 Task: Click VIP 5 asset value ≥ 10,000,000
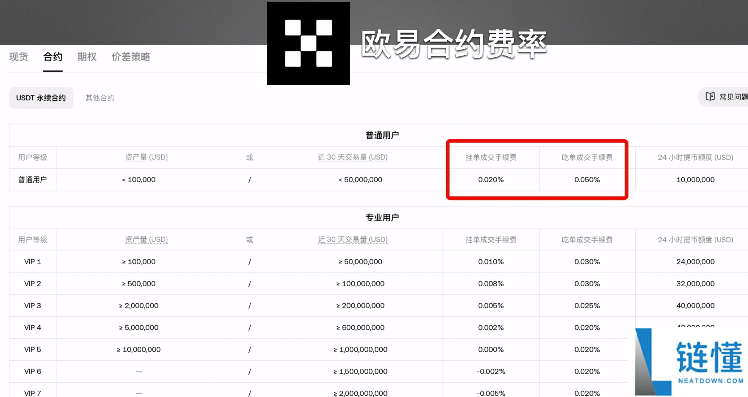[x=139, y=350]
